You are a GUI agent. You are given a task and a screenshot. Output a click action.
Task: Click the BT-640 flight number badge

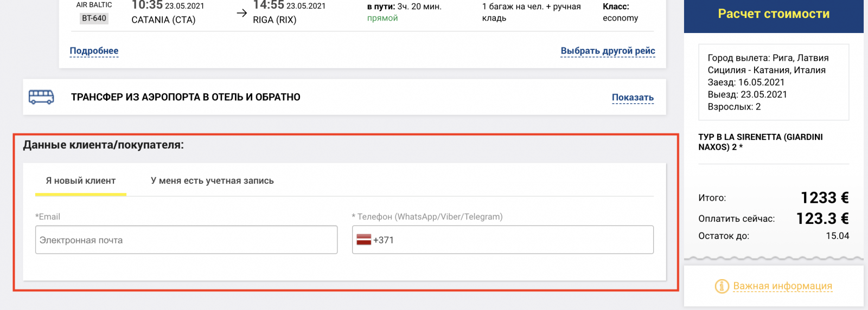pyautogui.click(x=94, y=18)
